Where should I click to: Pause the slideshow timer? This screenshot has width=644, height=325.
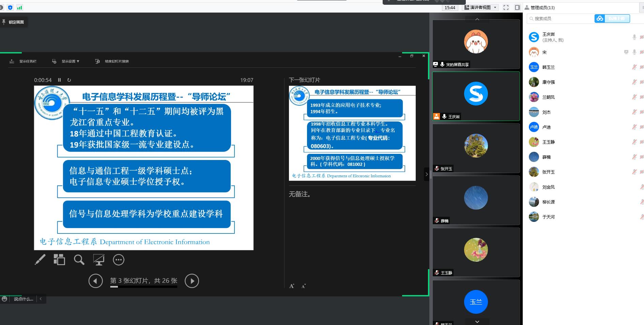tap(59, 80)
